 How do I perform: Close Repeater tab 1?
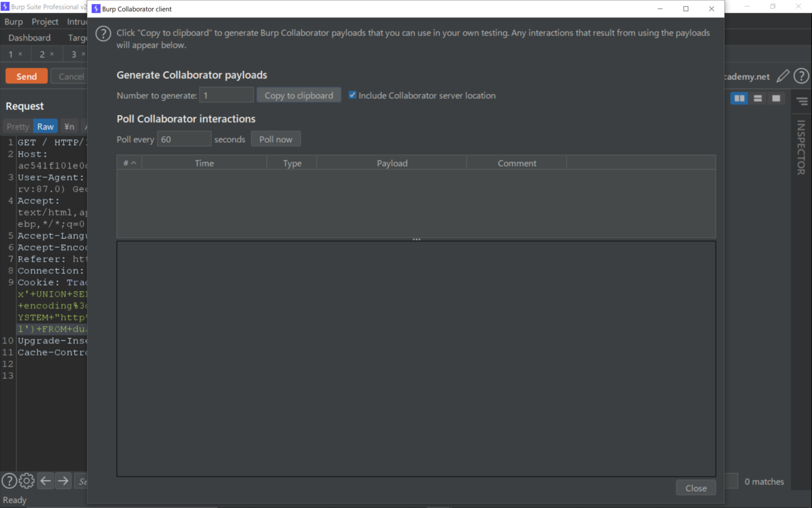(20, 54)
